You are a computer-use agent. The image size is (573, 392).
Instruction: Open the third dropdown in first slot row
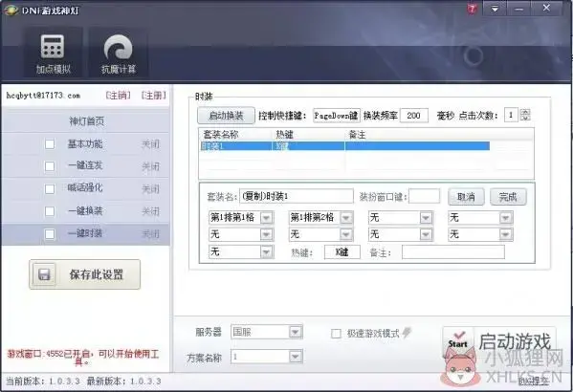click(x=426, y=218)
